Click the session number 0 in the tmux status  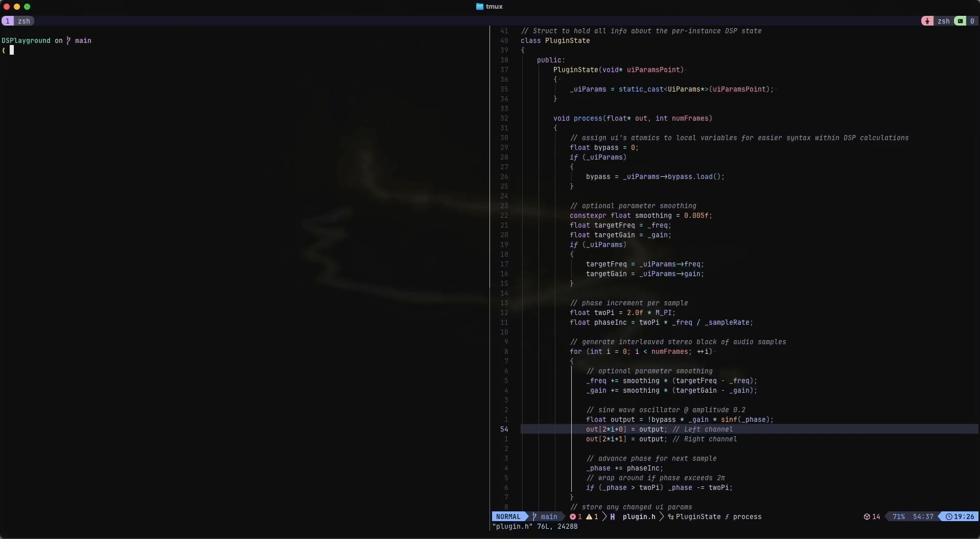(x=972, y=21)
